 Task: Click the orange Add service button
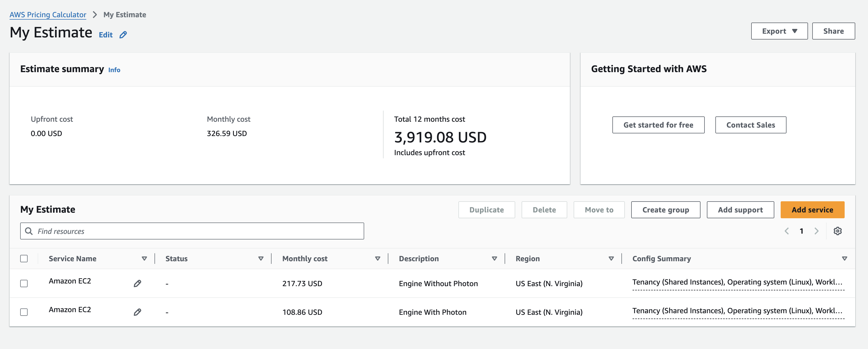812,210
